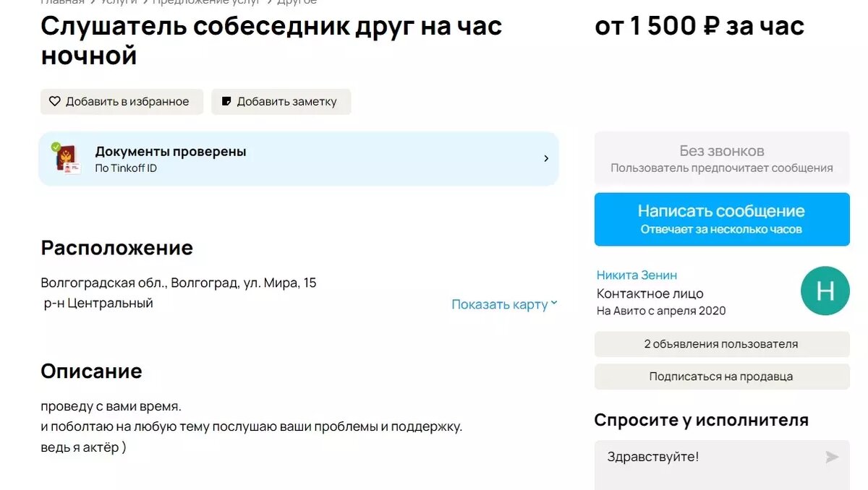Viewport: 868px width, 490px height.
Task: Click the dropdown arrow next to Показать карту
Action: click(x=554, y=304)
